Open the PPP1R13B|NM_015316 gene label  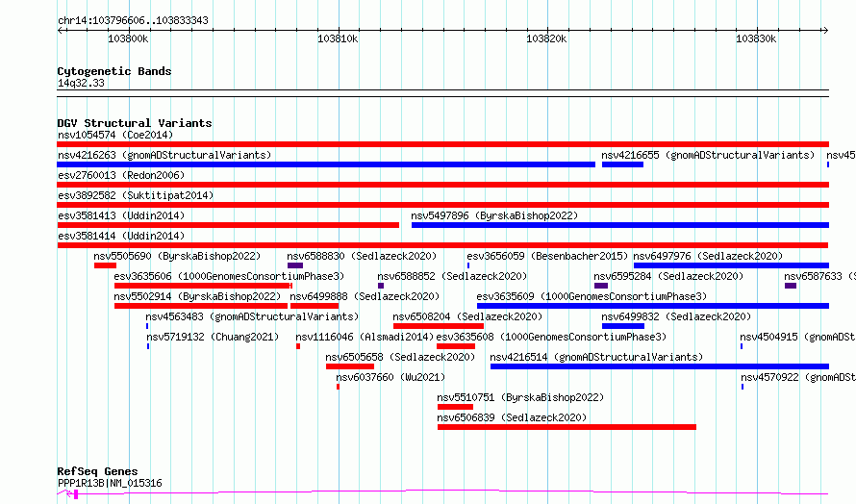(x=110, y=483)
